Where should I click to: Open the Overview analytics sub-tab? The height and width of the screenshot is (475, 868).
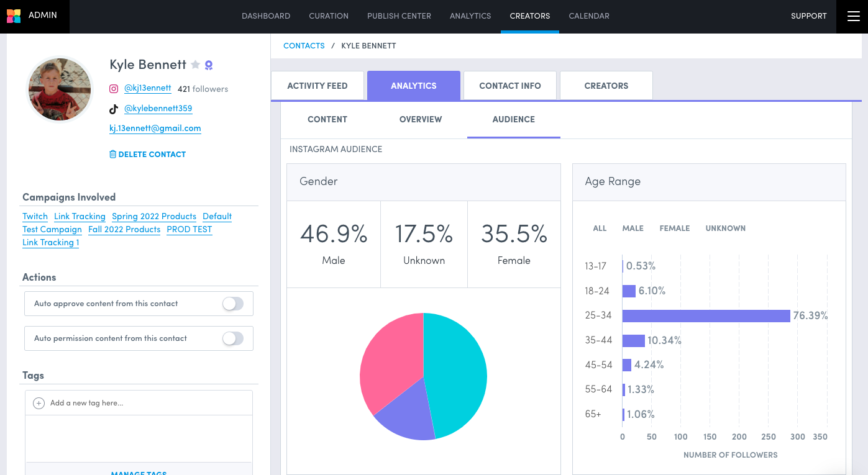421,119
